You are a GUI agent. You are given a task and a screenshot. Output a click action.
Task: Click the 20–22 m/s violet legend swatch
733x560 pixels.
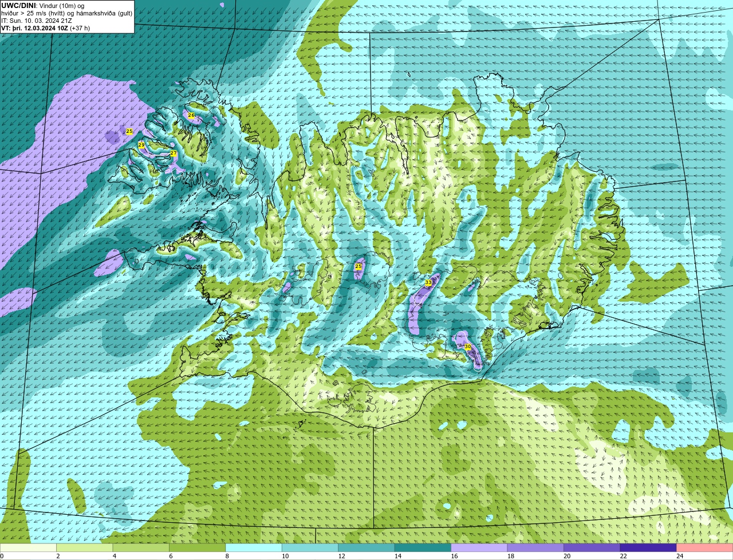pos(592,547)
